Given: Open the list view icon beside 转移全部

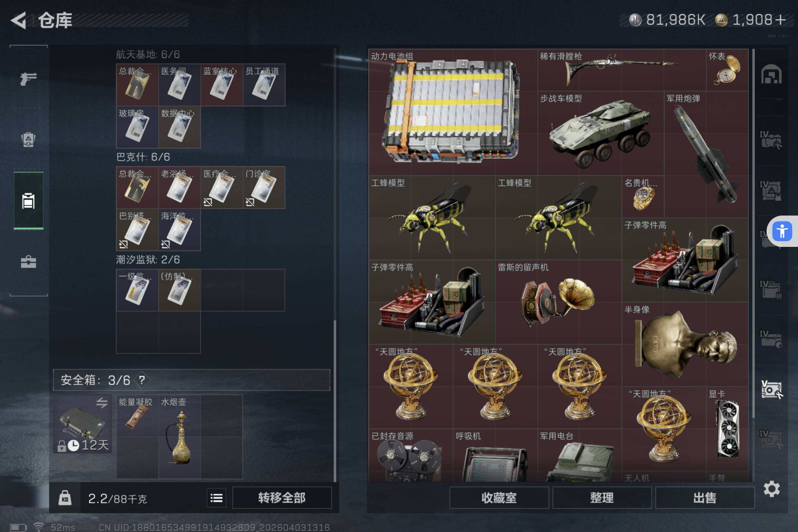Looking at the screenshot, I should tap(216, 498).
